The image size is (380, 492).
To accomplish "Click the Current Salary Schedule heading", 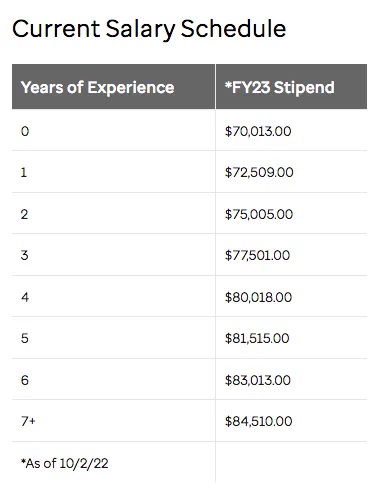I will click(x=149, y=29).
